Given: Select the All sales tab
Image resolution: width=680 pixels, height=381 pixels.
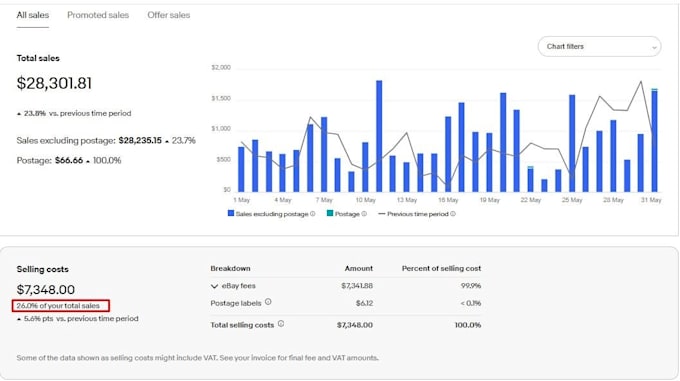Looking at the screenshot, I should click(33, 15).
